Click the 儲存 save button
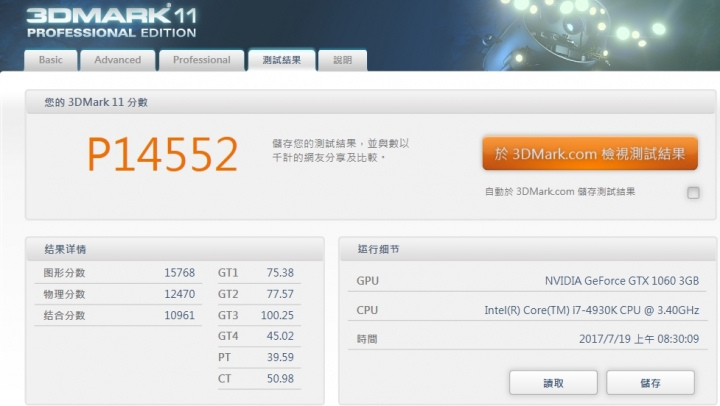The image size is (720, 406). 650,383
